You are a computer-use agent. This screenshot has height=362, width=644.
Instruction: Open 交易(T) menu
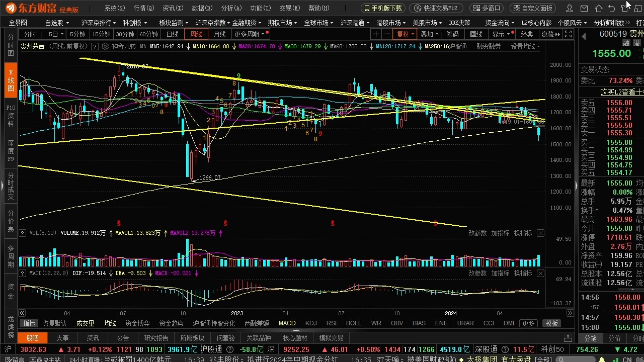point(289,8)
